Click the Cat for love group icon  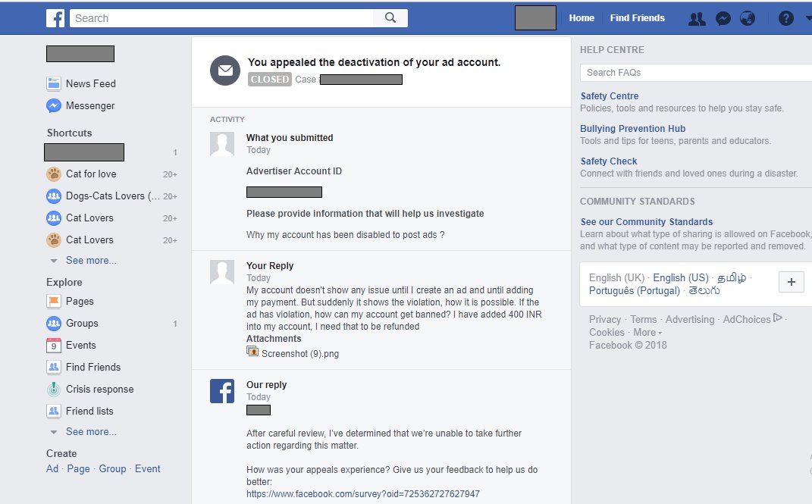pyautogui.click(x=53, y=174)
